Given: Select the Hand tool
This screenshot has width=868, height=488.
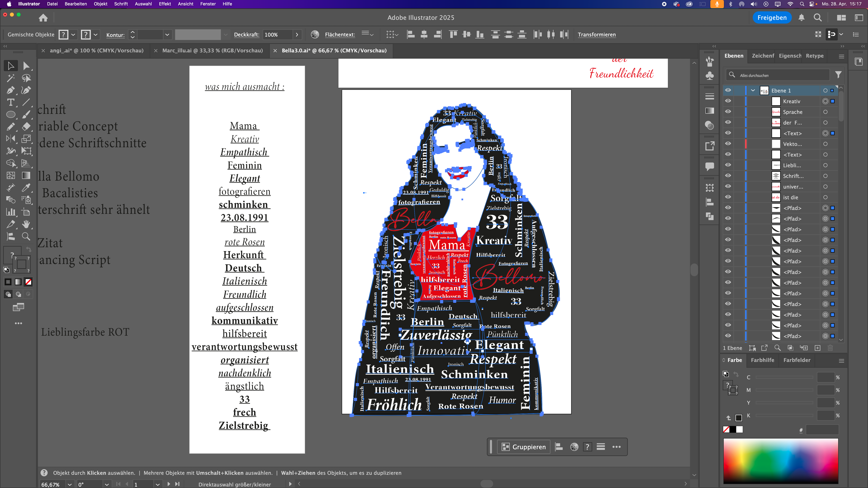Looking at the screenshot, I should [26, 224].
